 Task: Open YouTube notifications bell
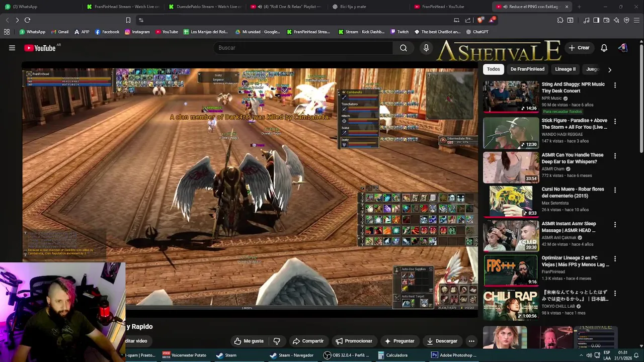(x=604, y=48)
